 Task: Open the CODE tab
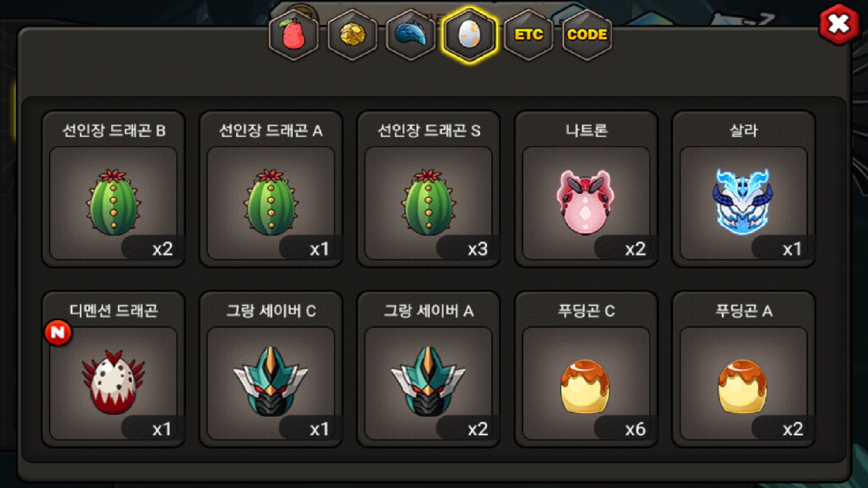tap(587, 35)
